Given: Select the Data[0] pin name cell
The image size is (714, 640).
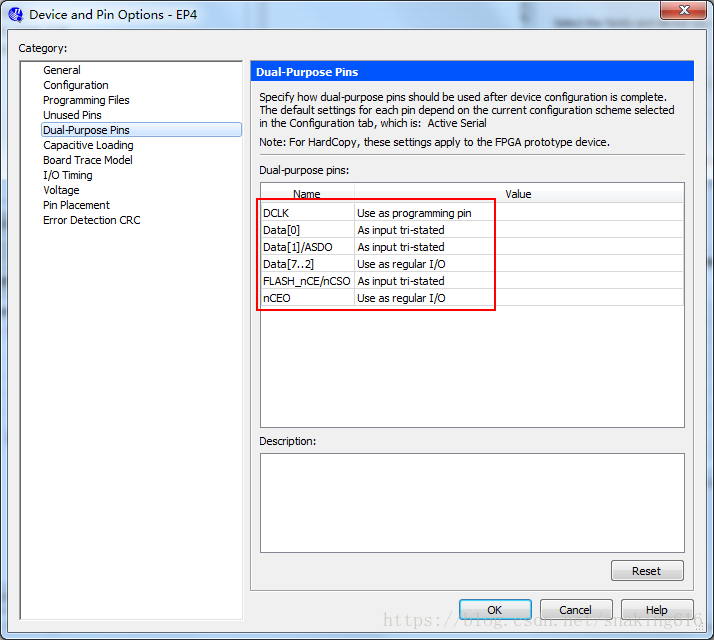Looking at the screenshot, I should 307,230.
